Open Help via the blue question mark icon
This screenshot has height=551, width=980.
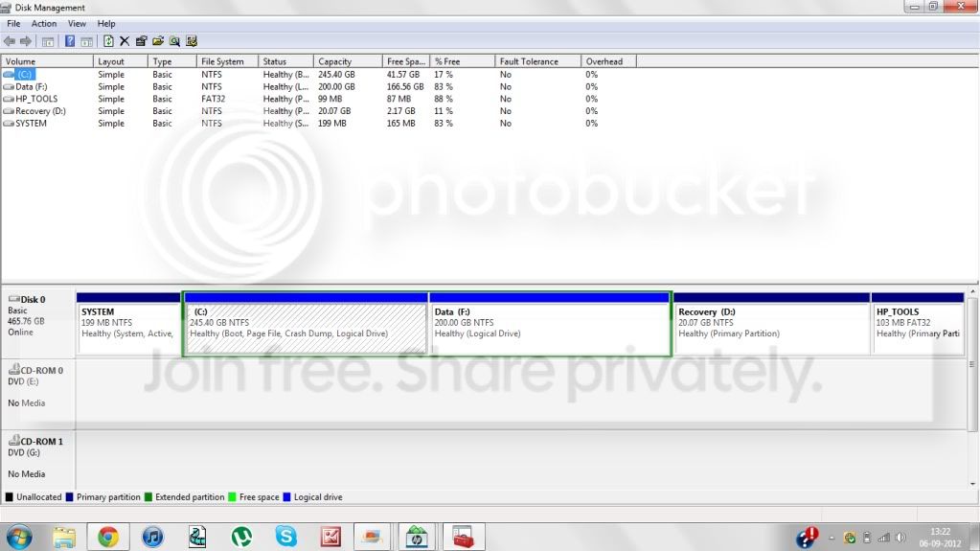click(69, 41)
